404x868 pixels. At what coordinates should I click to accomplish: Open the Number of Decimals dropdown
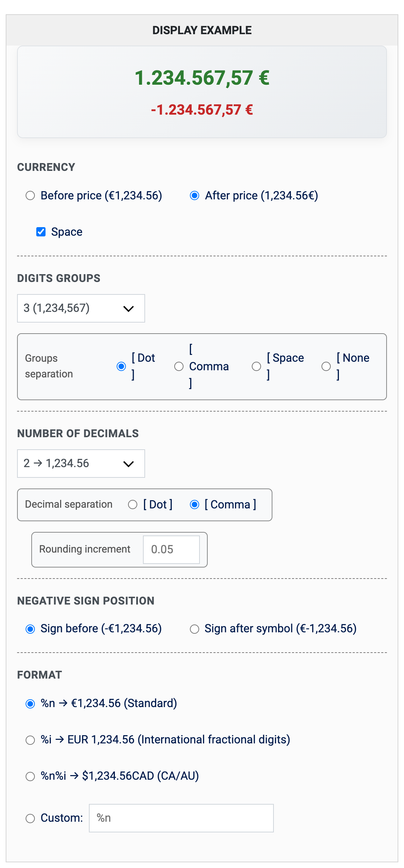[81, 464]
